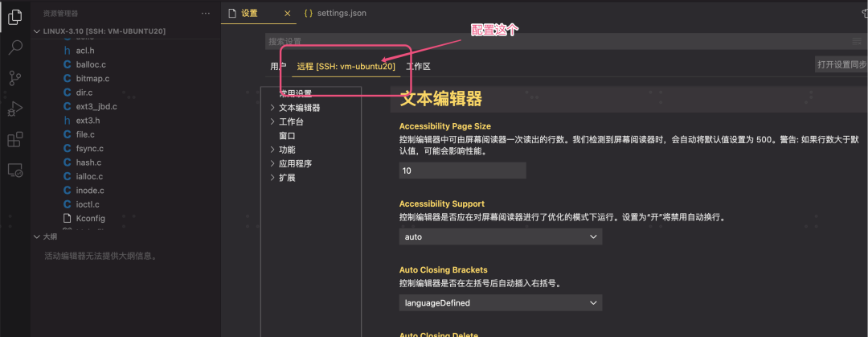This screenshot has width=868, height=337.
Task: Open file.c in file explorer
Action: 85,134
